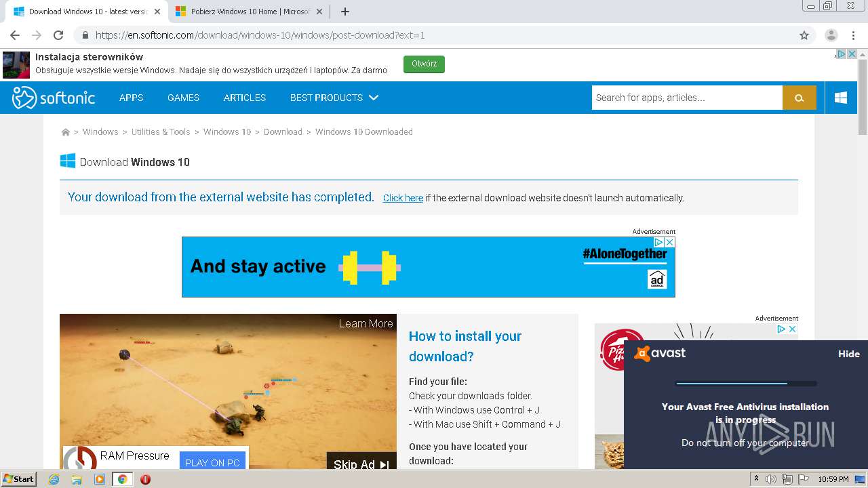Click the volume icon in system tray
Image resolution: width=868 pixels, height=488 pixels.
pos(771,479)
